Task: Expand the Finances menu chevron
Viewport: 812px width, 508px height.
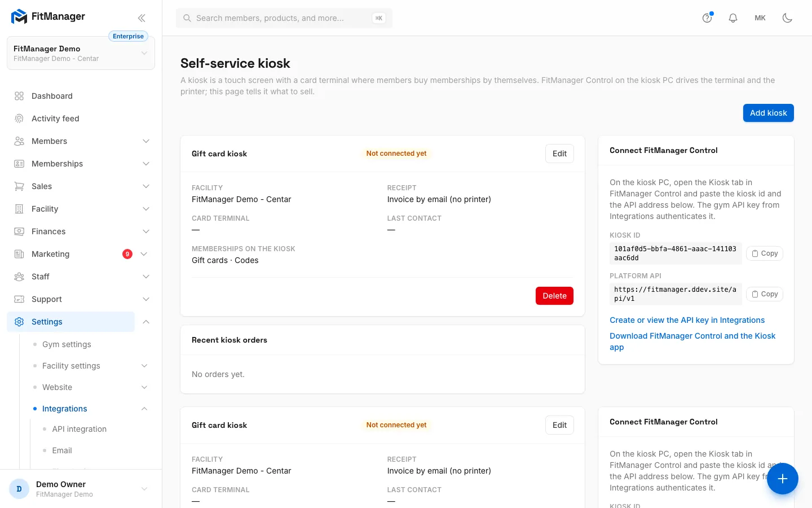Action: [146, 231]
